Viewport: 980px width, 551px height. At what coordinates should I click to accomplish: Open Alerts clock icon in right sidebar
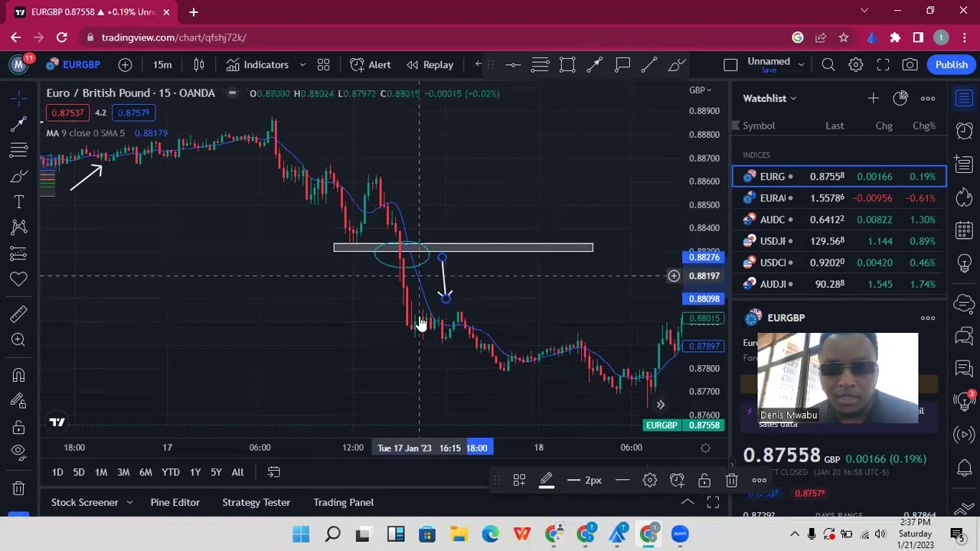pos(965,131)
